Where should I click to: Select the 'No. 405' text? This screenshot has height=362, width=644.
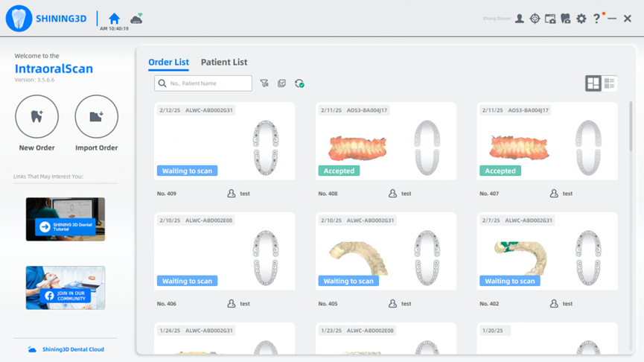click(328, 304)
